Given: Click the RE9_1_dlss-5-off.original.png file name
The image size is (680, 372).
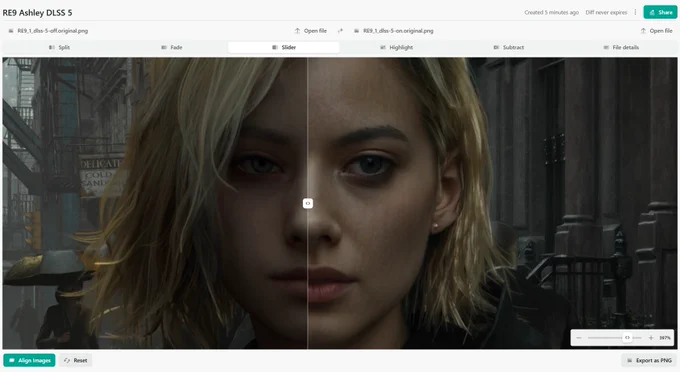Looking at the screenshot, I should pos(52,31).
